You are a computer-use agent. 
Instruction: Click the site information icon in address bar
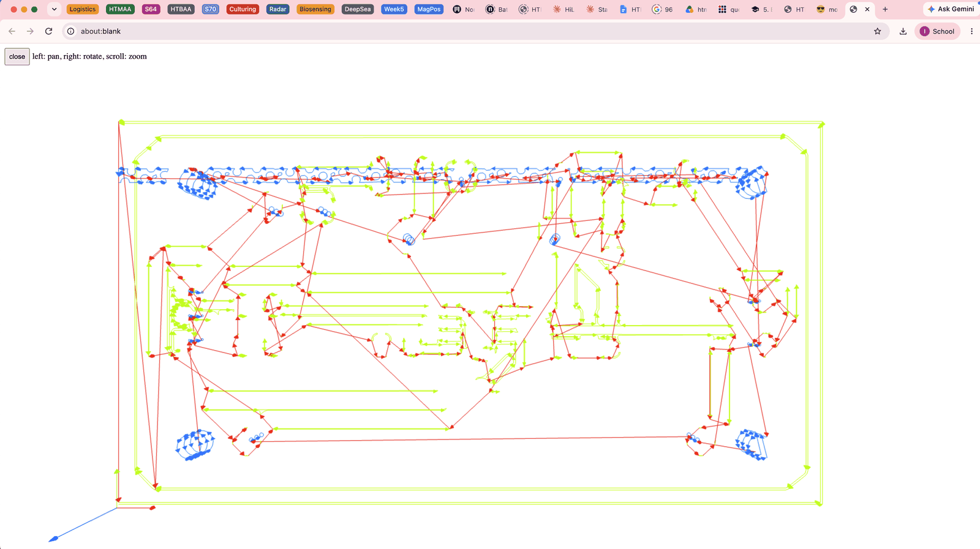coord(70,31)
